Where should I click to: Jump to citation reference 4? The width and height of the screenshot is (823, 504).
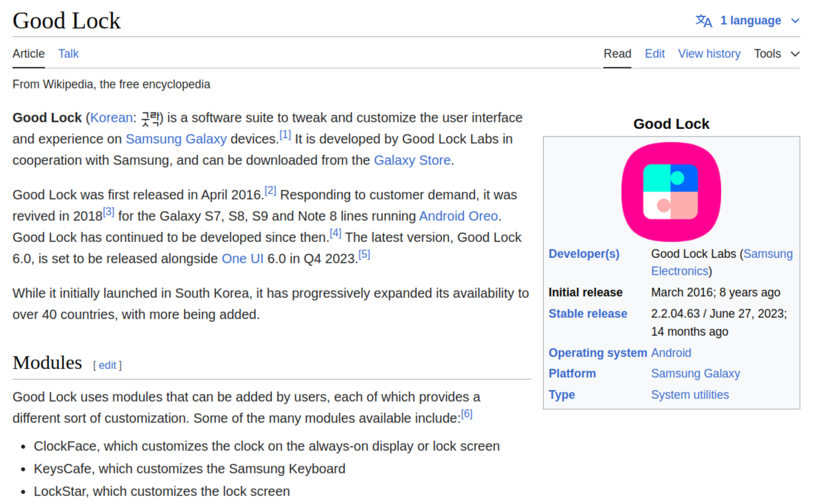click(x=336, y=233)
